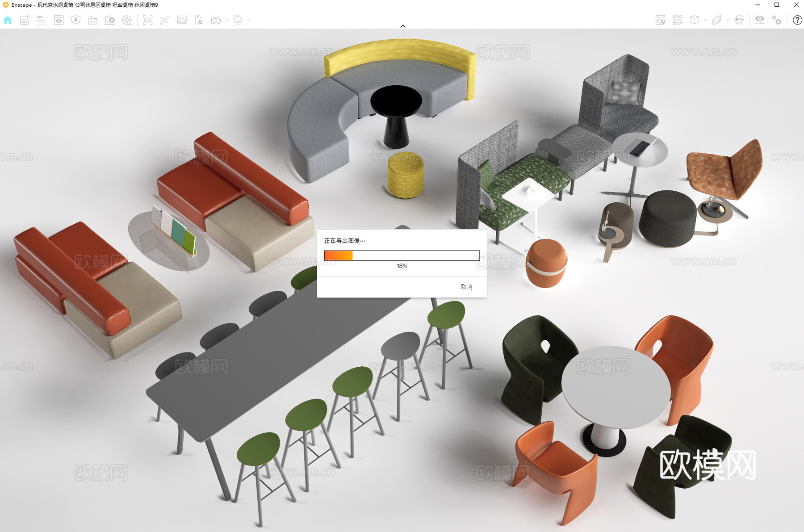Expand the projection cube dropdown arrow
The height and width of the screenshot is (532, 804).
[705, 20]
